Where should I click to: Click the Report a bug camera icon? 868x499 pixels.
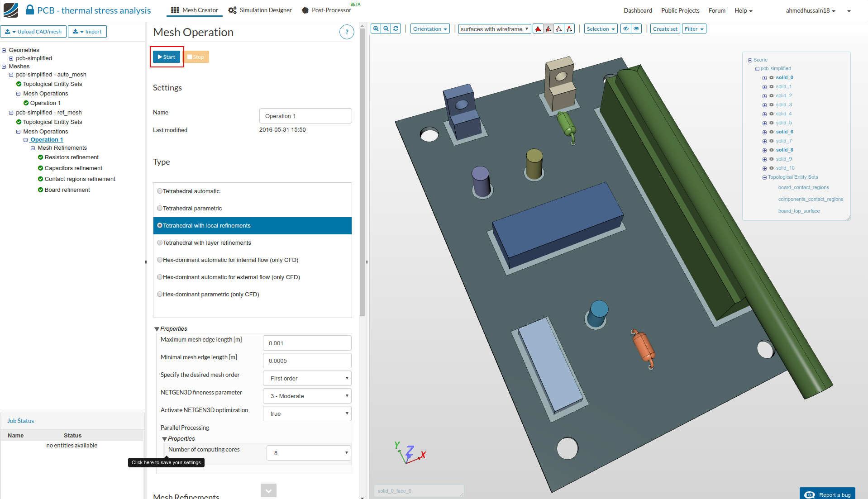point(810,494)
